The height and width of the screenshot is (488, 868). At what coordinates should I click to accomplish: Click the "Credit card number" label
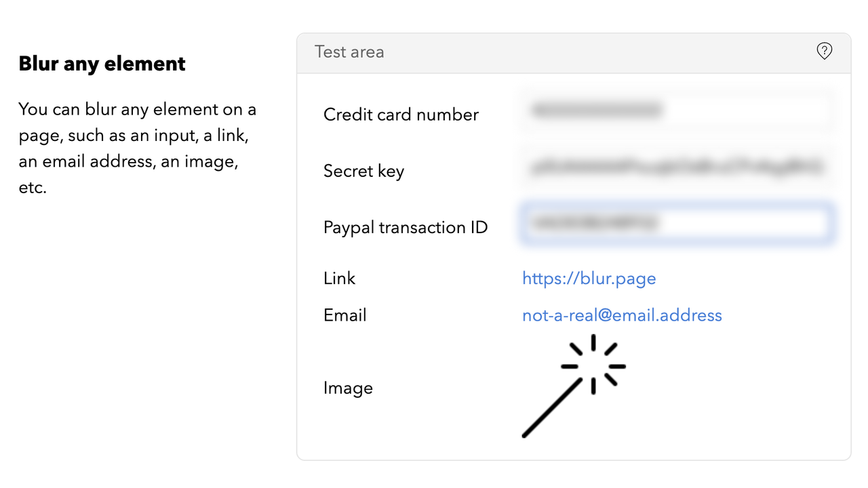(x=401, y=115)
